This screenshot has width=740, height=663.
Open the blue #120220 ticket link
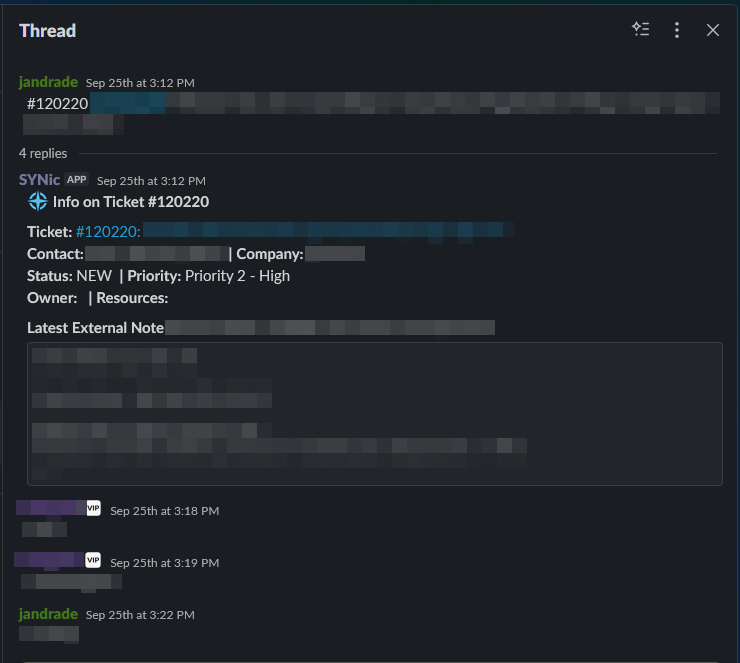click(107, 231)
